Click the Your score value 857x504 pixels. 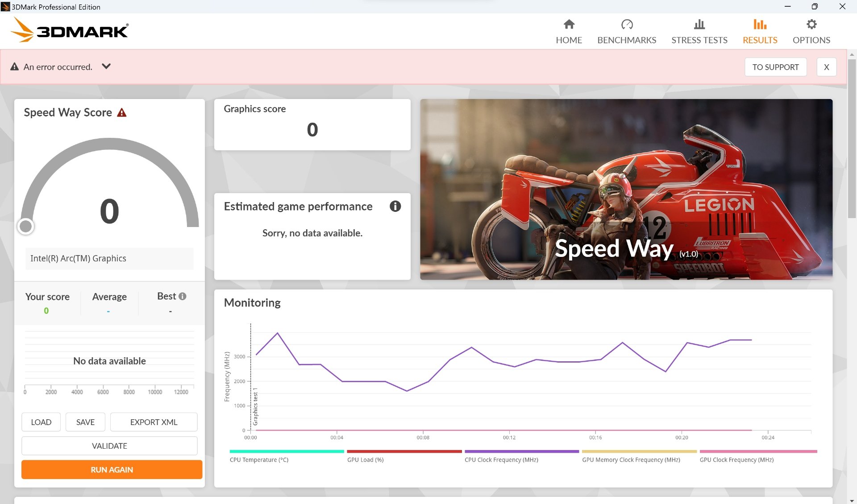click(x=46, y=310)
